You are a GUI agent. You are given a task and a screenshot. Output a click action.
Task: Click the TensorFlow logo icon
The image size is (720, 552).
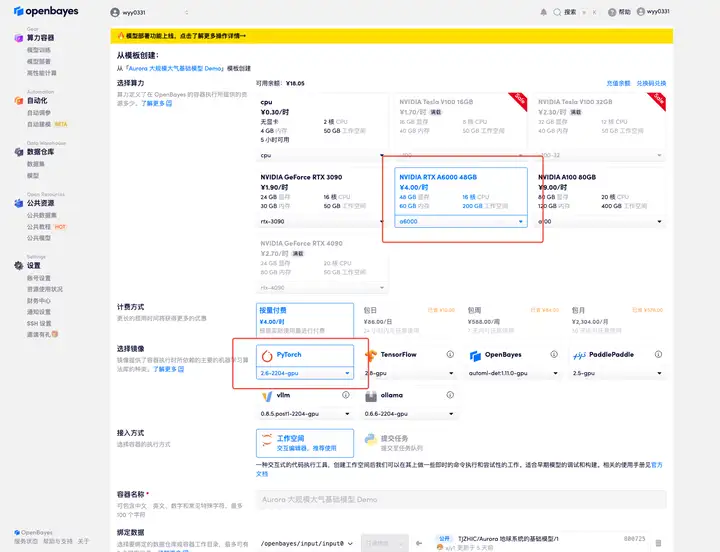(x=371, y=355)
